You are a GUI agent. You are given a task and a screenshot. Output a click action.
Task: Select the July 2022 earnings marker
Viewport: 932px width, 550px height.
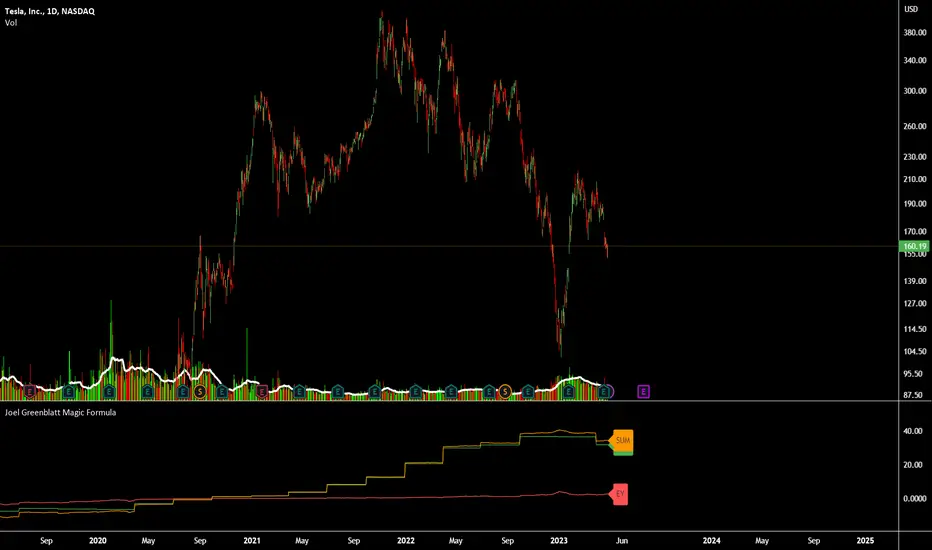tap(489, 392)
